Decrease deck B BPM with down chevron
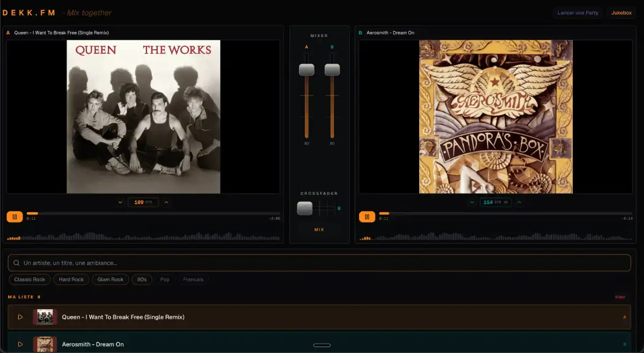 472,202
